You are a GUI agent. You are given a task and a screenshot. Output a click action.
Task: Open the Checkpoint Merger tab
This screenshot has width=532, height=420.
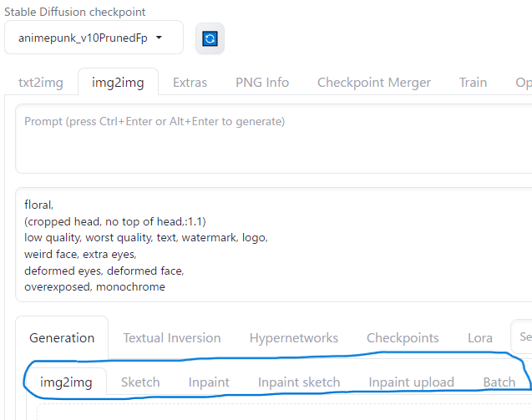coord(374,83)
